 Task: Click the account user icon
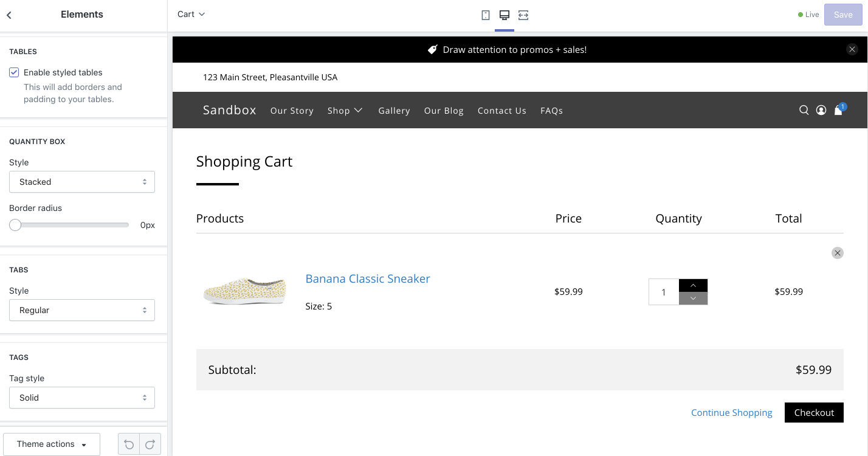(x=821, y=110)
